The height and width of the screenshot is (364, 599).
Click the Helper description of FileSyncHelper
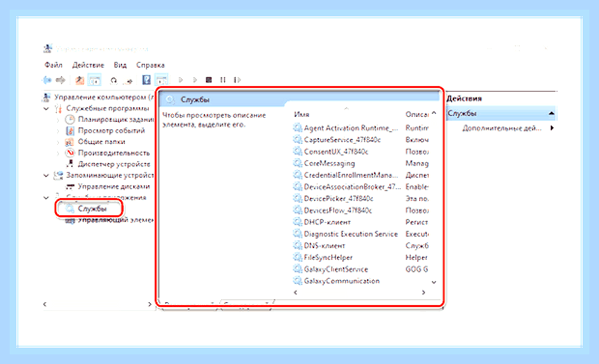[x=416, y=258]
